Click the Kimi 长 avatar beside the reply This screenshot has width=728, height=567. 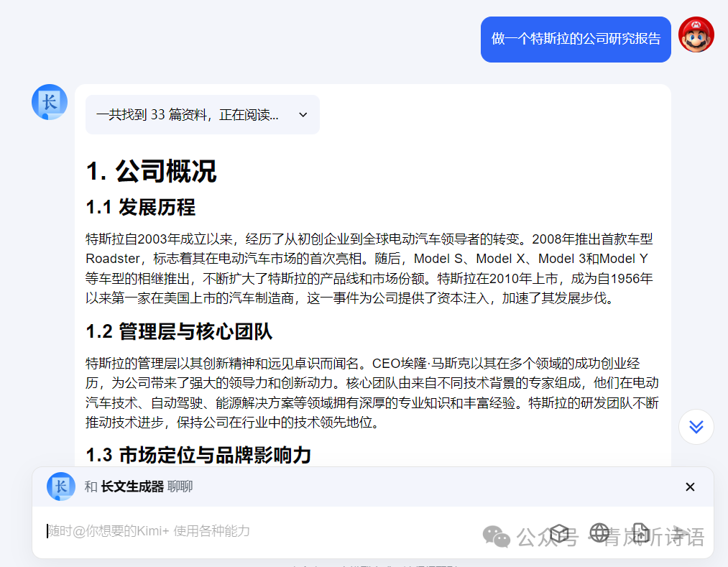tap(49, 102)
